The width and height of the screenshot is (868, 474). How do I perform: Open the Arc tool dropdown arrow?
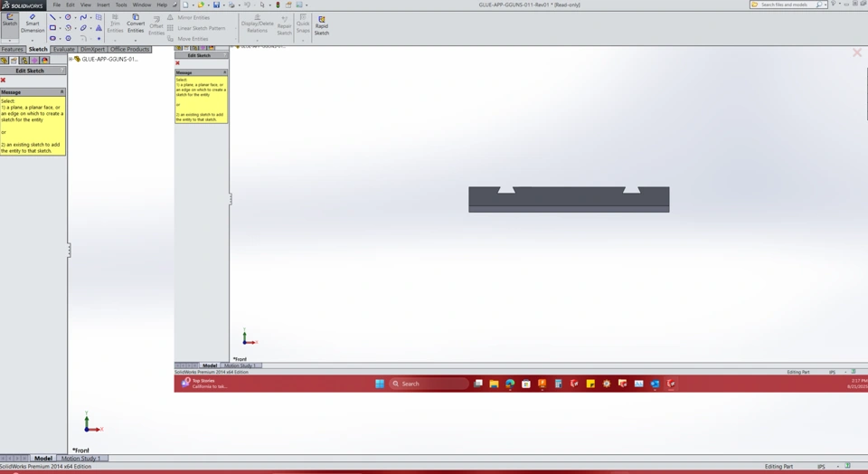click(x=75, y=28)
